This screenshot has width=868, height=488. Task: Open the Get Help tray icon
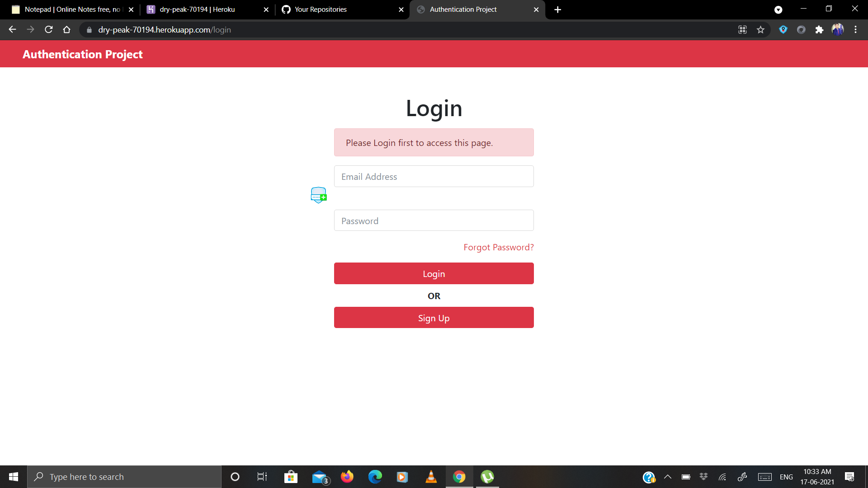coord(649,477)
